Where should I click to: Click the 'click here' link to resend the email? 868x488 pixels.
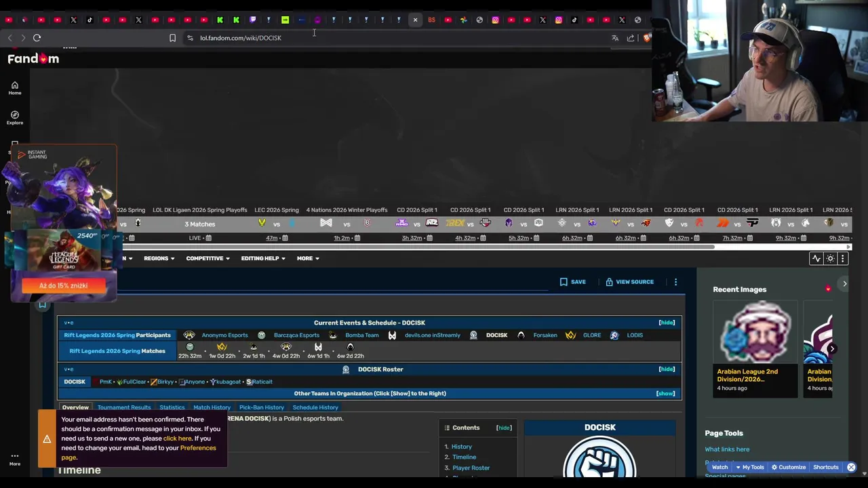[x=177, y=439]
